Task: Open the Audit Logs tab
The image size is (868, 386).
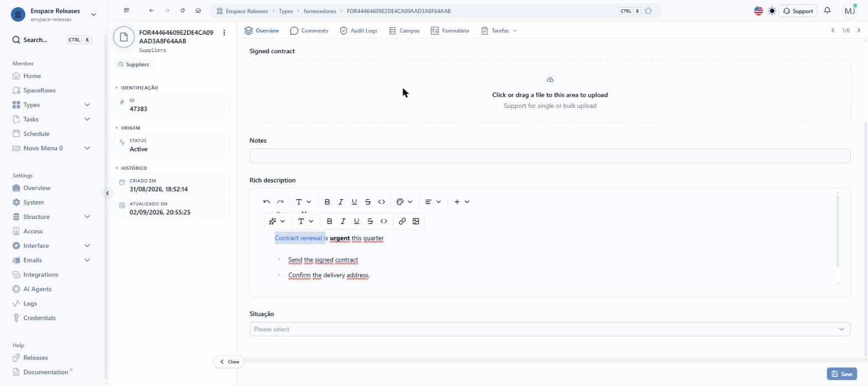Action: click(x=358, y=30)
